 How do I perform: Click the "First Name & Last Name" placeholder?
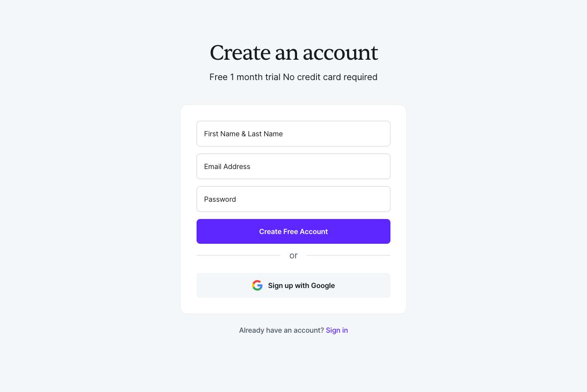(x=243, y=134)
